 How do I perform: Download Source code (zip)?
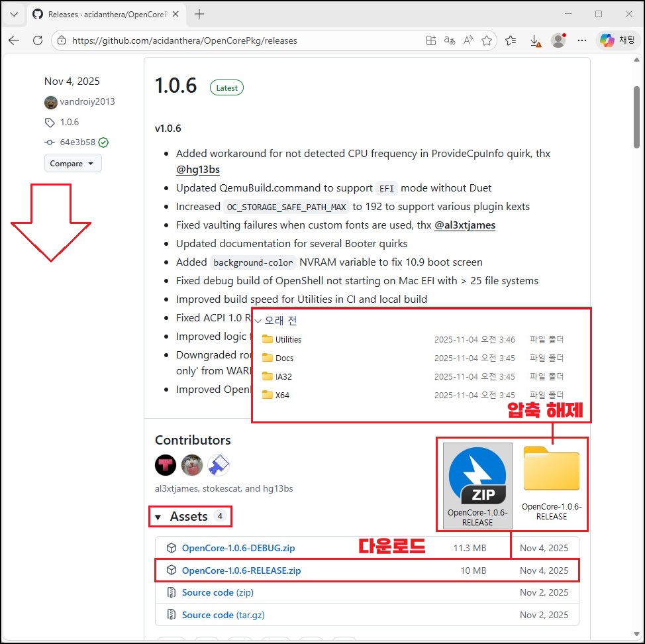click(x=218, y=592)
